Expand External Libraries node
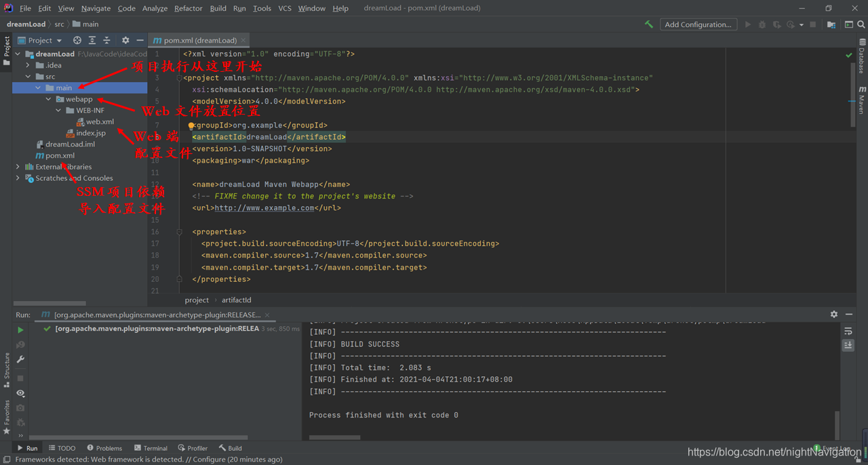The image size is (868, 465). click(18, 167)
